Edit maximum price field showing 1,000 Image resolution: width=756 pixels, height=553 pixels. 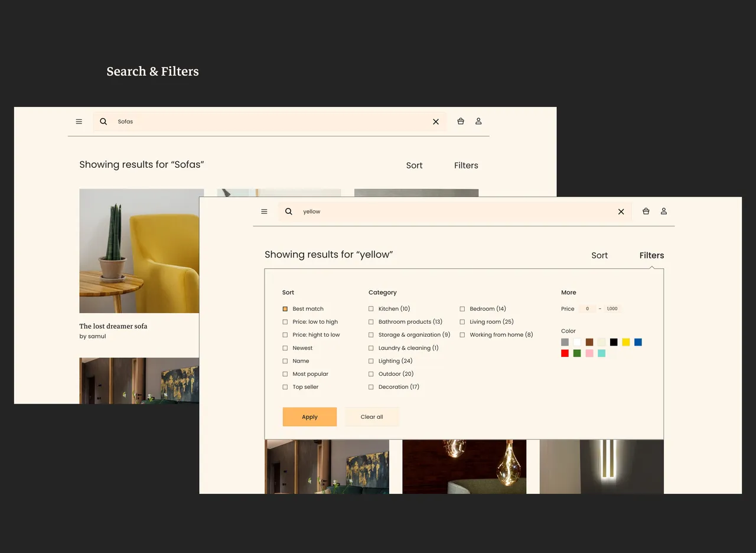(x=612, y=308)
